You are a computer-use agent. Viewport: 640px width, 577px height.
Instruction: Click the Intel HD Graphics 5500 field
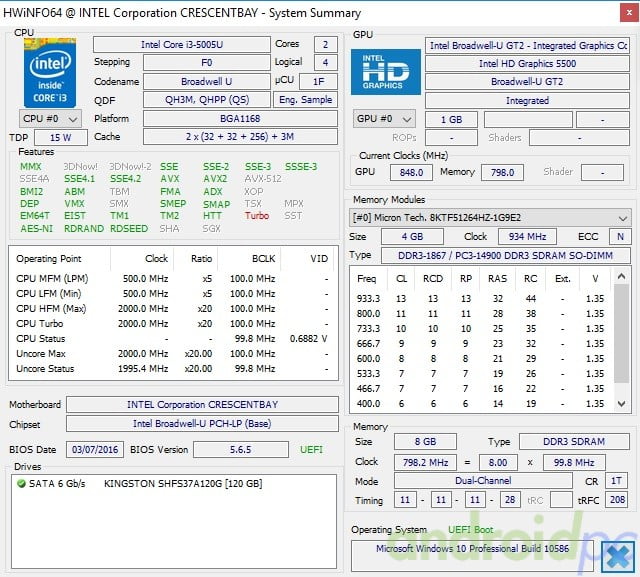coord(527,64)
